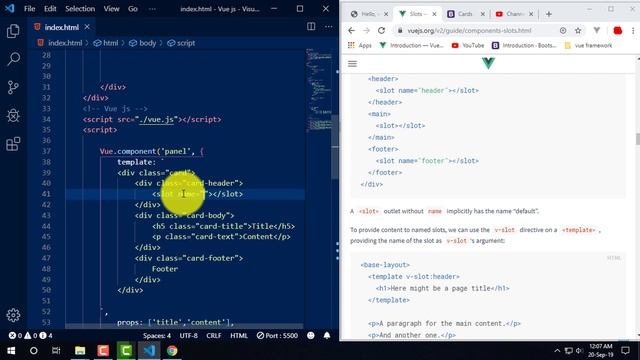Switch to Chrome from taskbar

(172, 351)
